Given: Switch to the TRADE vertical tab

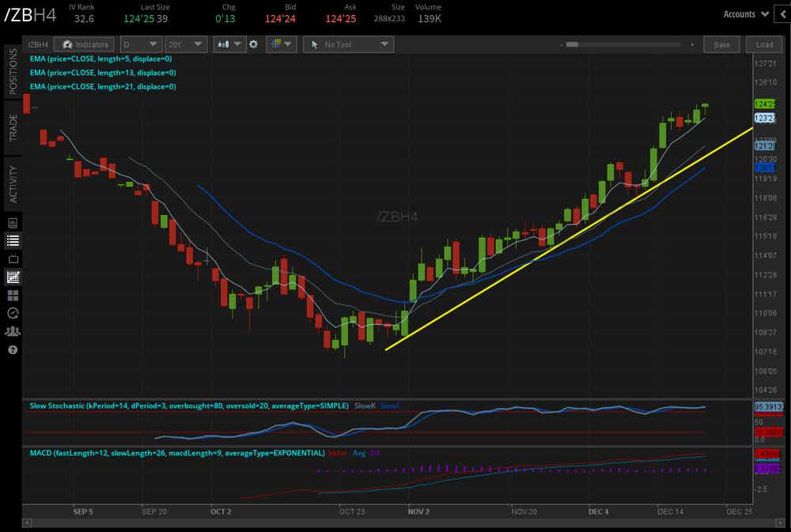Looking at the screenshot, I should (13, 128).
